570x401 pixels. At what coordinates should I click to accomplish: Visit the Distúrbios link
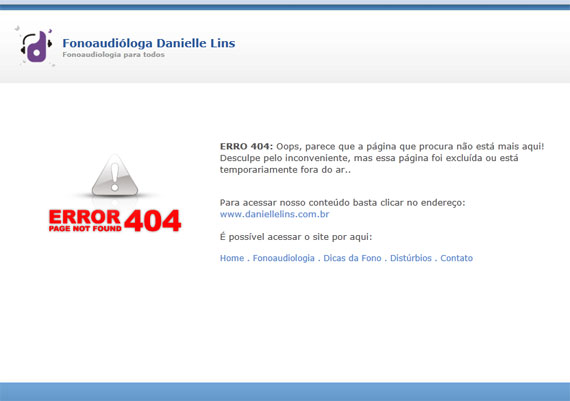click(x=411, y=258)
